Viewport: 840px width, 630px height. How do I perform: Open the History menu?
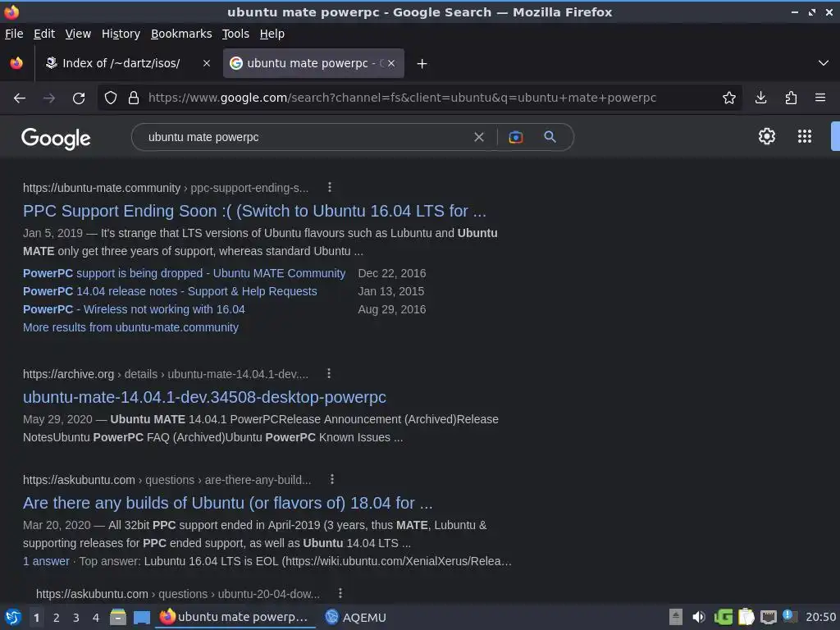tap(121, 34)
